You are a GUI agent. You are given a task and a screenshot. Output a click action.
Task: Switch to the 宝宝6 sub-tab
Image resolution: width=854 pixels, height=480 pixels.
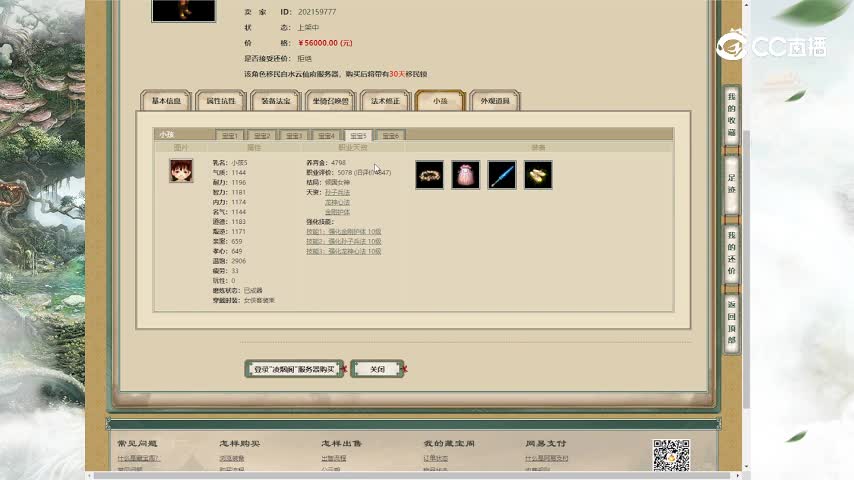tap(391, 136)
